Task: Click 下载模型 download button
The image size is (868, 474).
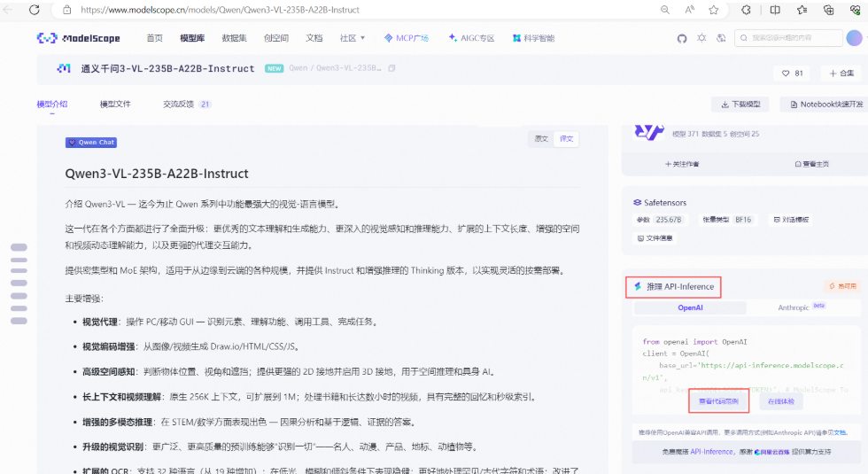Action: pyautogui.click(x=740, y=105)
